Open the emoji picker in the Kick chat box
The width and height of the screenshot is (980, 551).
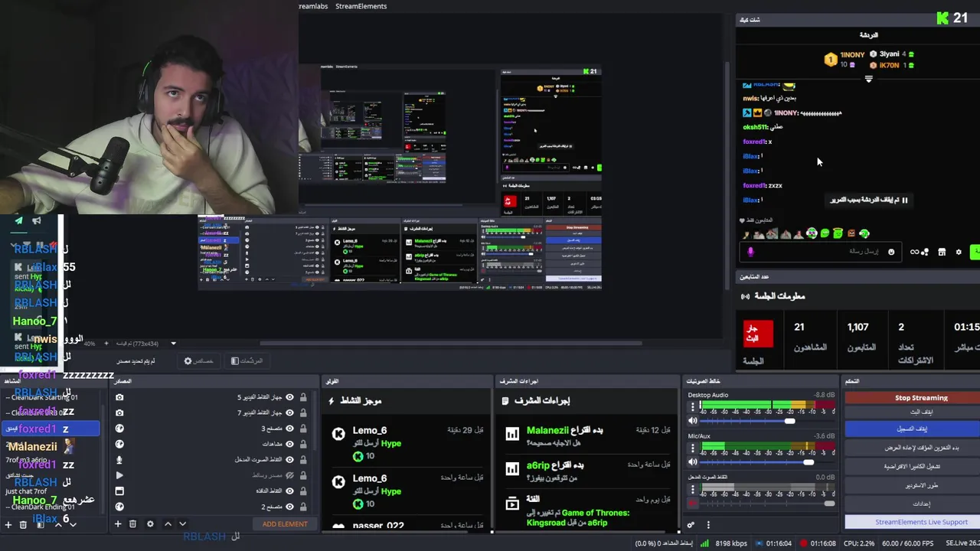(891, 252)
